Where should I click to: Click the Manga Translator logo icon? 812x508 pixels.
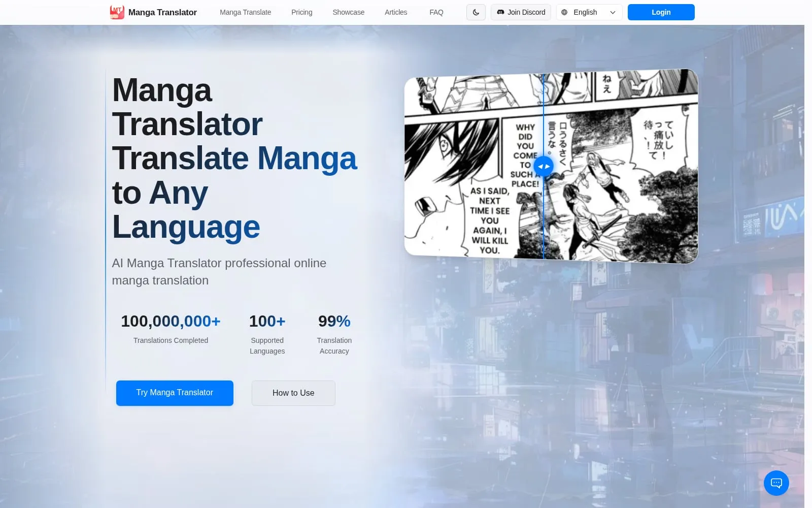(117, 12)
